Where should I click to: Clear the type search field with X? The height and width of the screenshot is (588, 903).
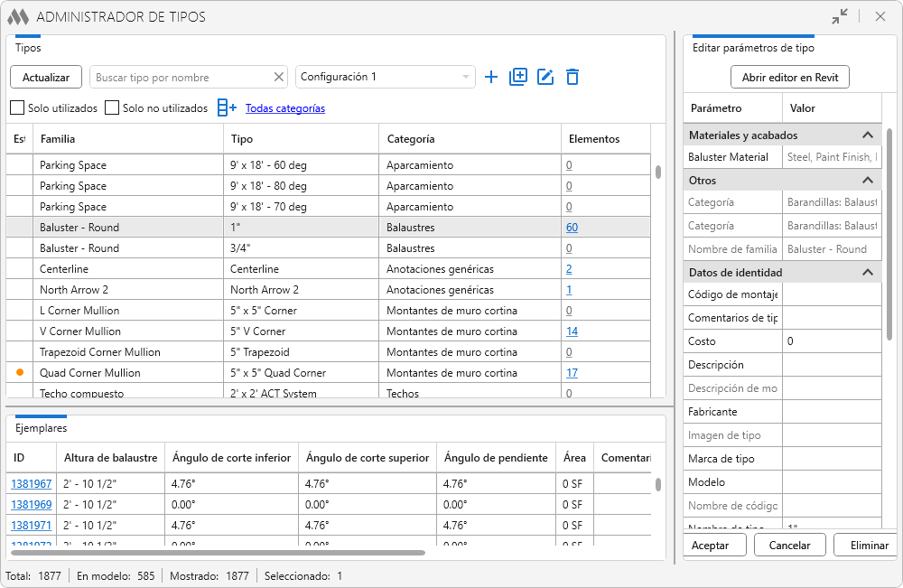[x=279, y=78]
